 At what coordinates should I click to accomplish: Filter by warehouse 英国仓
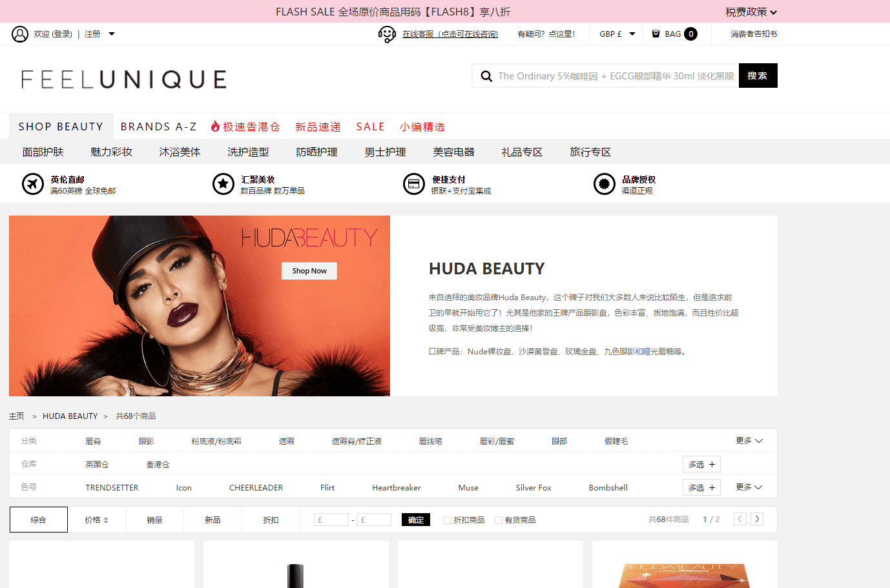[98, 465]
